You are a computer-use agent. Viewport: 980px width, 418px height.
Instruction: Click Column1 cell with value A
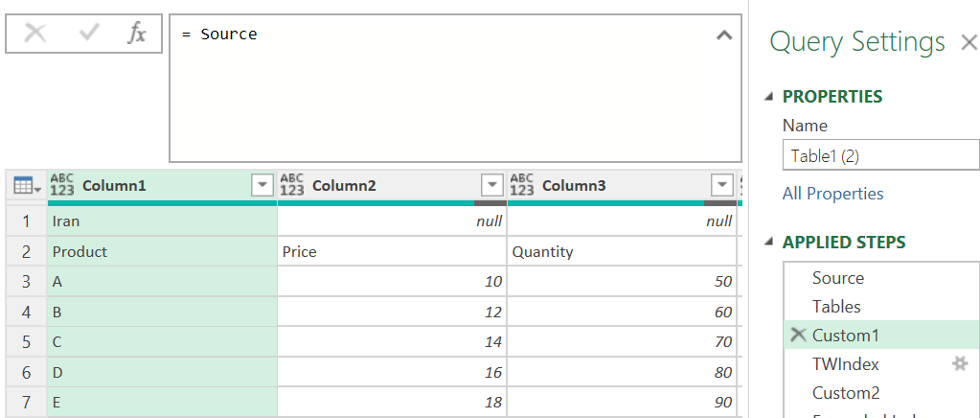163,282
